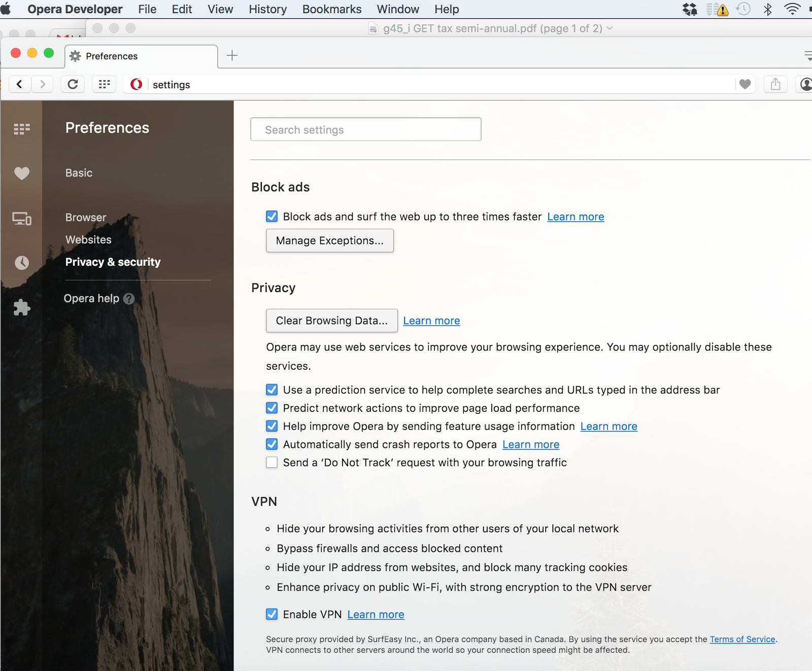Image resolution: width=812 pixels, height=671 pixels.
Task: Open Learn more for crash reports
Action: coord(531,444)
